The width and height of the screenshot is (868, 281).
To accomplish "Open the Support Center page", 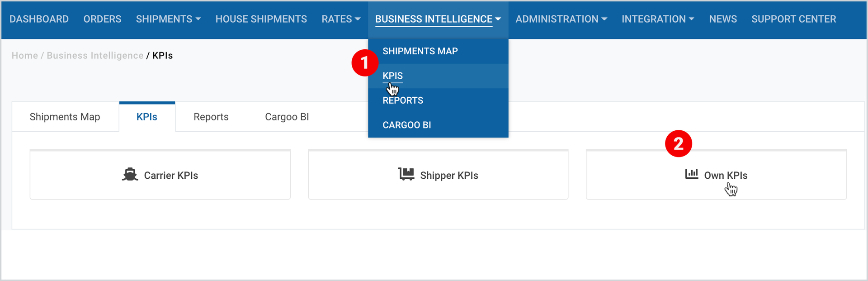I will coord(793,19).
